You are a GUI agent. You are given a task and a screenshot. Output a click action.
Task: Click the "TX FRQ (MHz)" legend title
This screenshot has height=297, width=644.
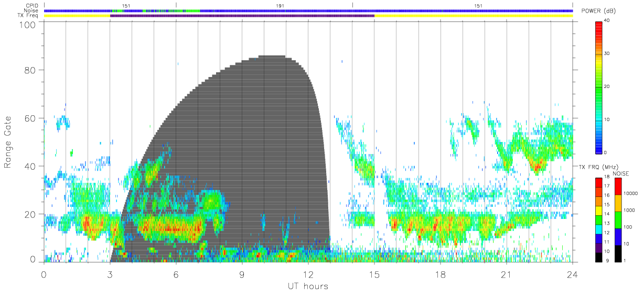[x=598, y=167]
